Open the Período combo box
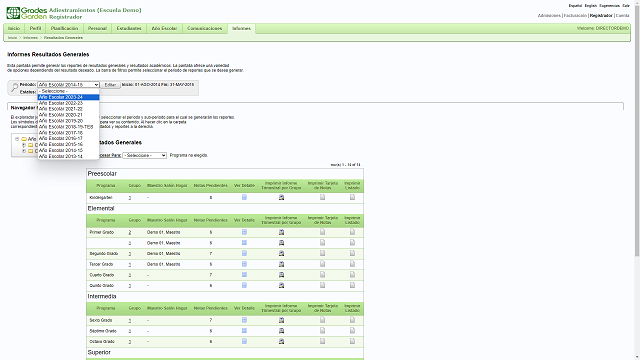Screen dimensions: 640x360 [x=68, y=84]
